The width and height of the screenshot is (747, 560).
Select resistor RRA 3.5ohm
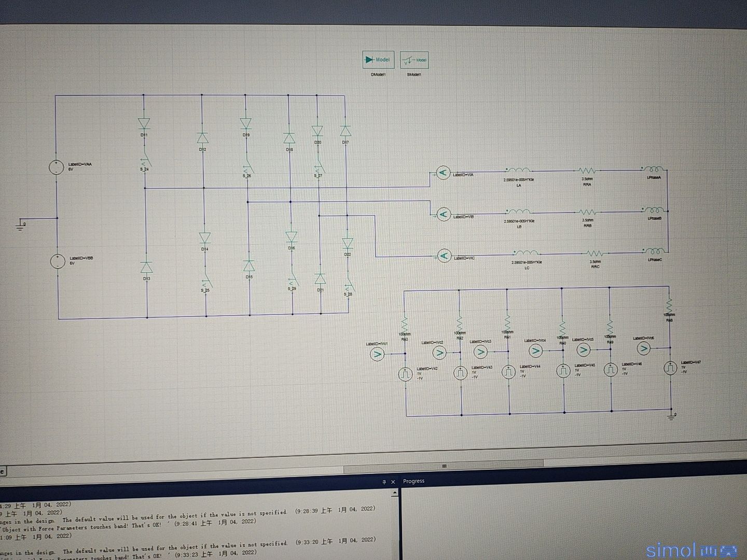point(587,170)
